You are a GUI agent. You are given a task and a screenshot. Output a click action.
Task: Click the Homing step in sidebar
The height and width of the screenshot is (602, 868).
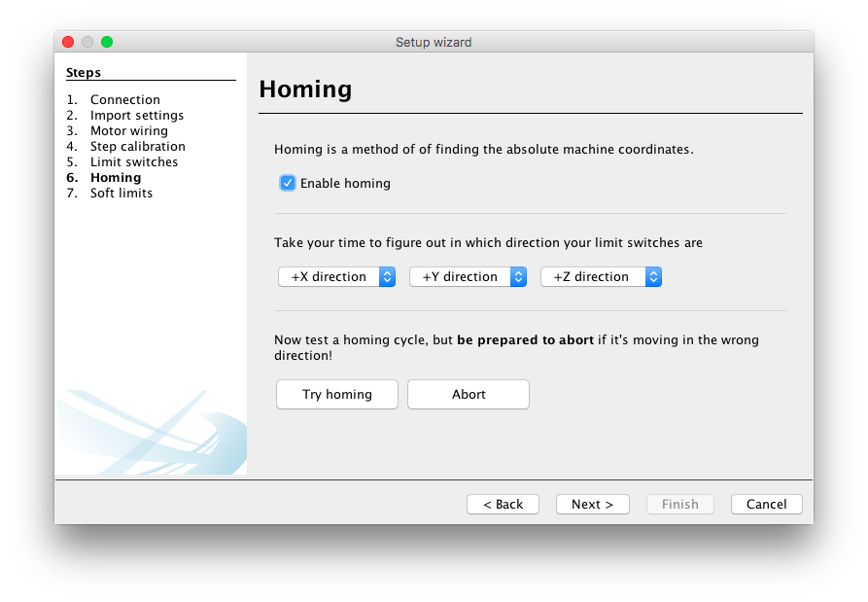115,177
